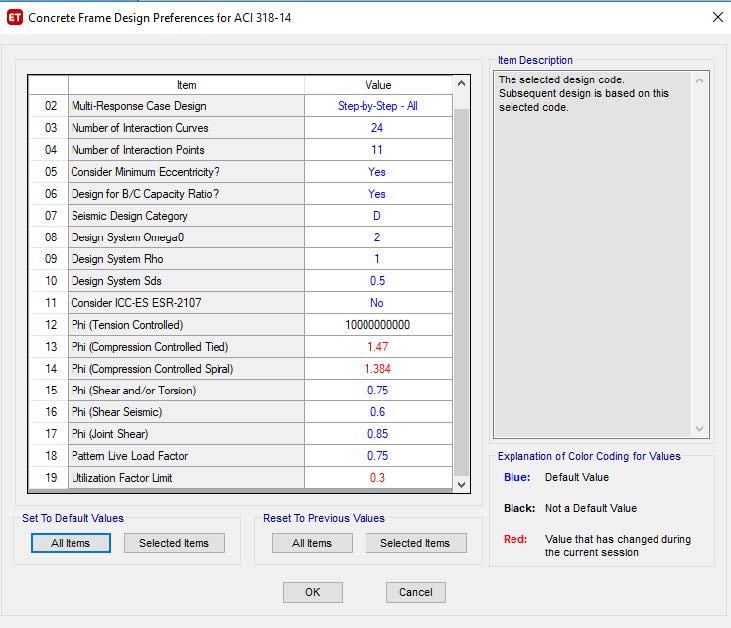Select the Number of Interaction Curves label
This screenshot has height=628, width=731.
click(186, 128)
